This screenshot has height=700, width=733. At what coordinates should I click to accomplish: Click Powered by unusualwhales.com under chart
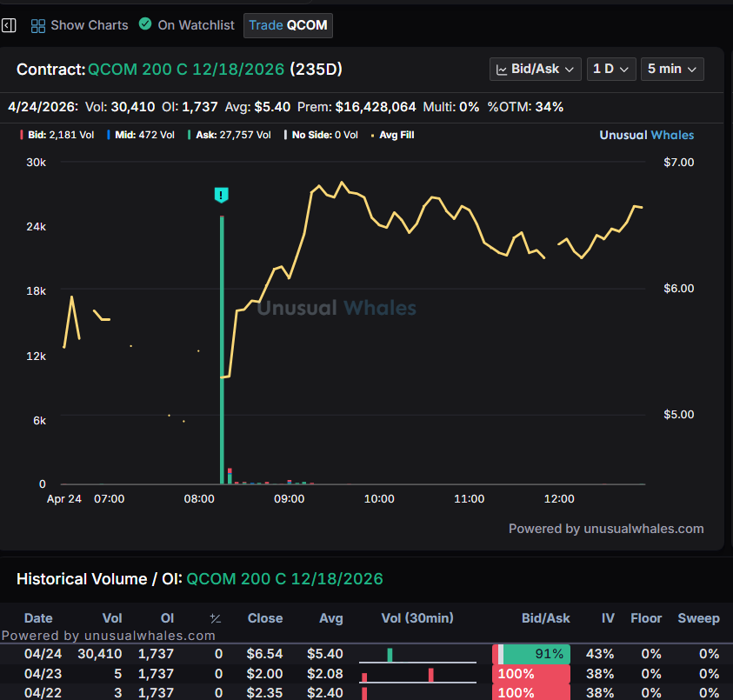(x=606, y=529)
